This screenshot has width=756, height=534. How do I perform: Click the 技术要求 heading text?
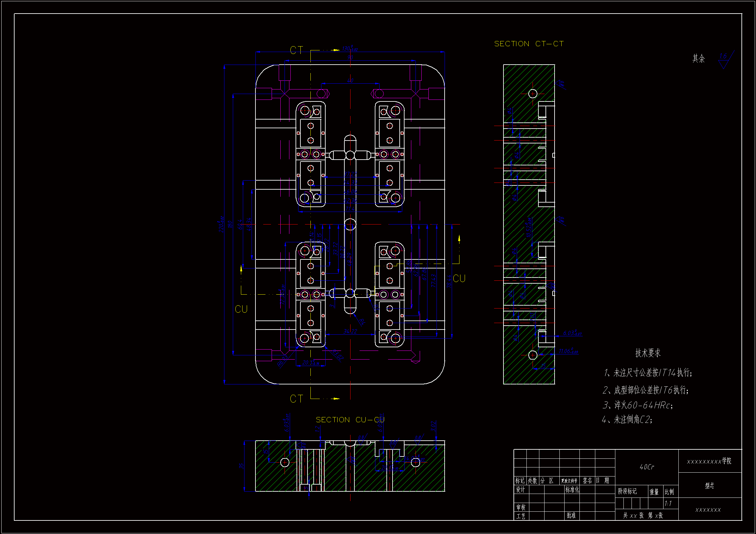[x=648, y=353]
